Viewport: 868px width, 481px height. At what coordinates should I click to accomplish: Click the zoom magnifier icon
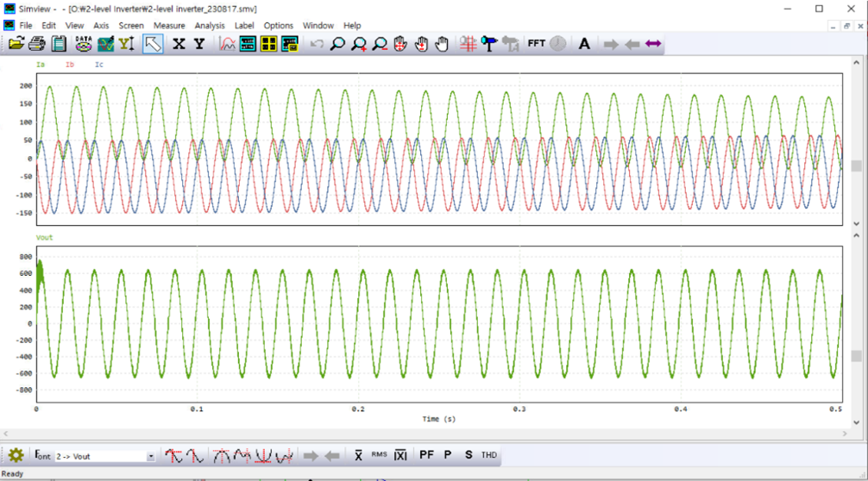337,43
